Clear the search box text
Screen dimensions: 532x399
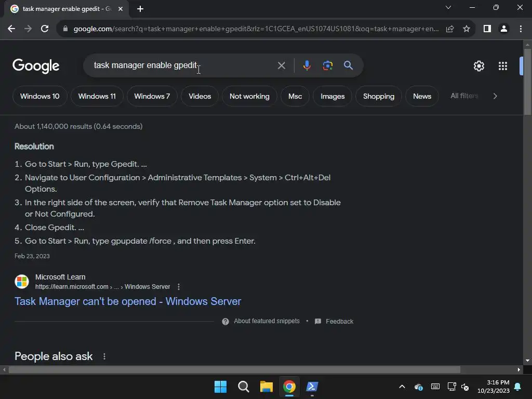[281, 65]
